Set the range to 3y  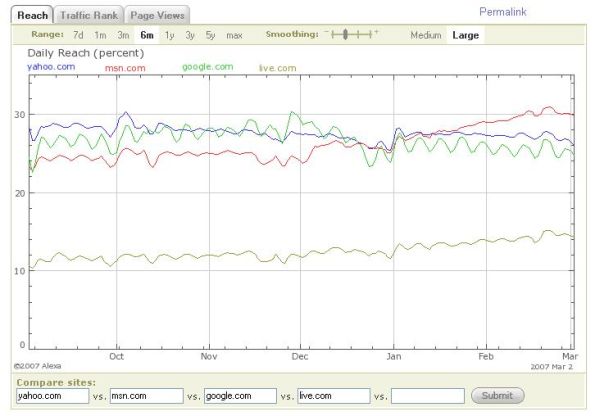(x=190, y=35)
